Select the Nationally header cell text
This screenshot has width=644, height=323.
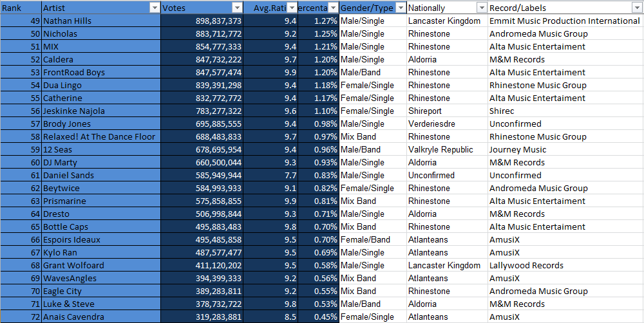[x=426, y=8]
